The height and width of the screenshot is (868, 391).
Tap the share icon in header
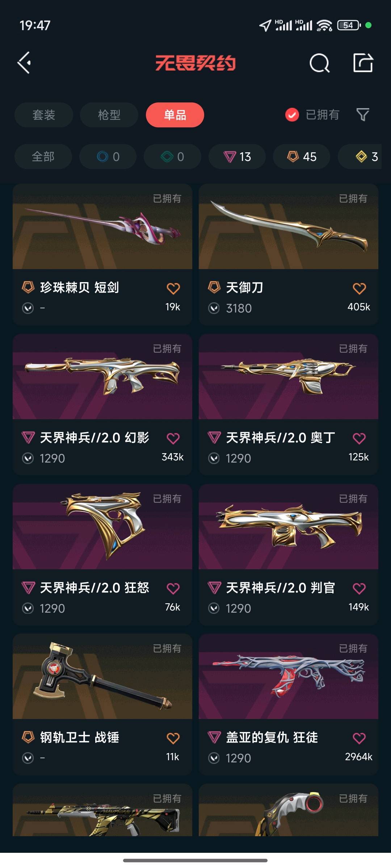363,63
